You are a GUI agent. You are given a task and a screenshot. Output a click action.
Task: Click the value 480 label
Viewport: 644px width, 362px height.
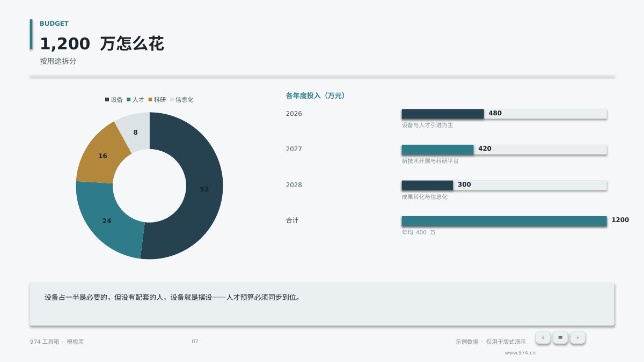[x=495, y=113]
